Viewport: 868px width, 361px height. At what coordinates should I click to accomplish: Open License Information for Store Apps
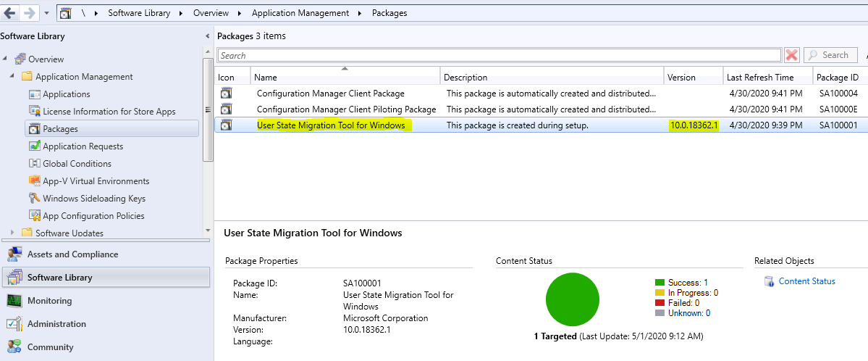pos(109,112)
